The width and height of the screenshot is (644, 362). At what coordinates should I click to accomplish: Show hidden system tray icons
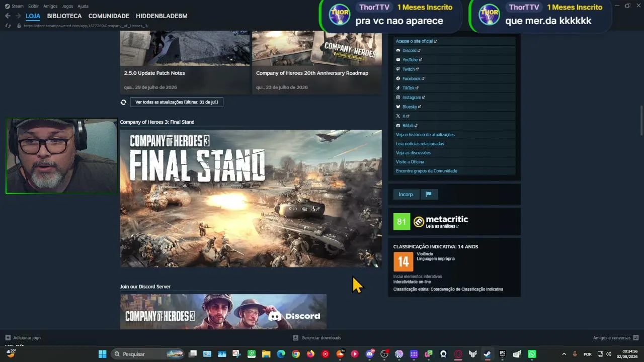(x=564, y=354)
